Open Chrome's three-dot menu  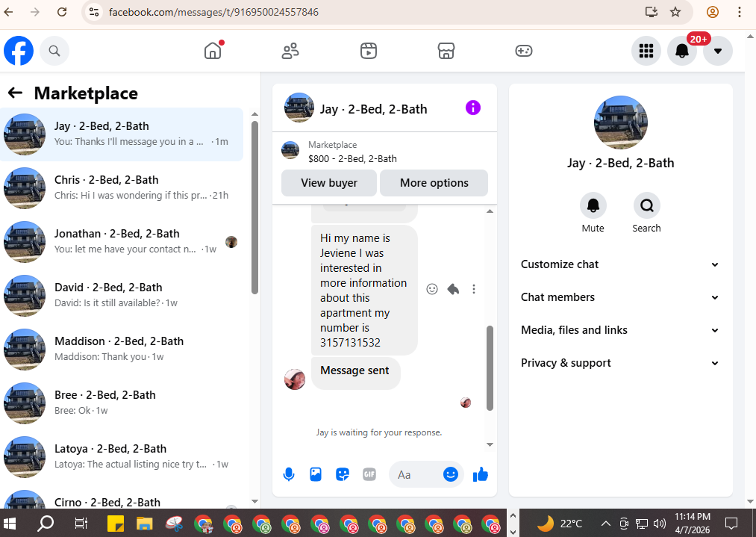point(739,12)
